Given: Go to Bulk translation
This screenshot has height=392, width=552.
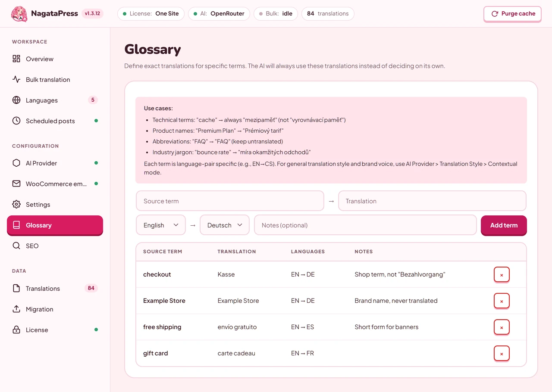Looking at the screenshot, I should (x=55, y=80).
